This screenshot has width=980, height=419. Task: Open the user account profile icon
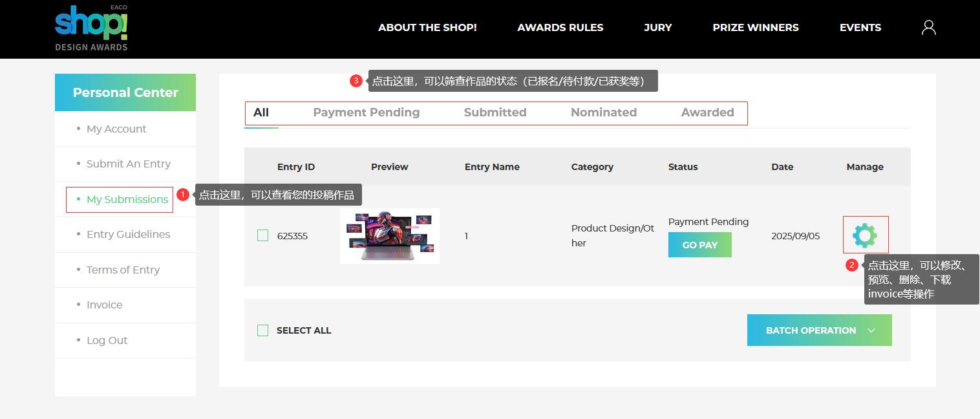click(928, 27)
